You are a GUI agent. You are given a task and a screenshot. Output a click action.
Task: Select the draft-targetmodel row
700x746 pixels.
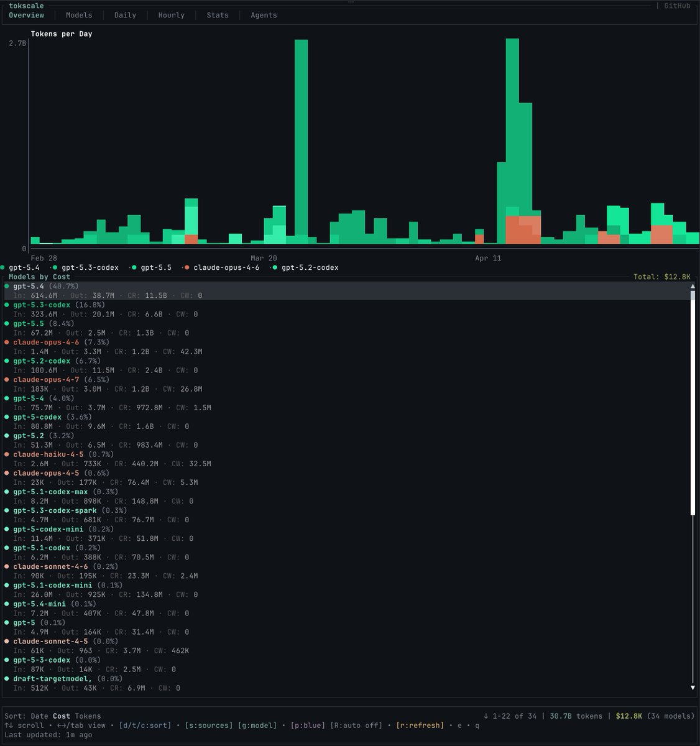[347, 683]
